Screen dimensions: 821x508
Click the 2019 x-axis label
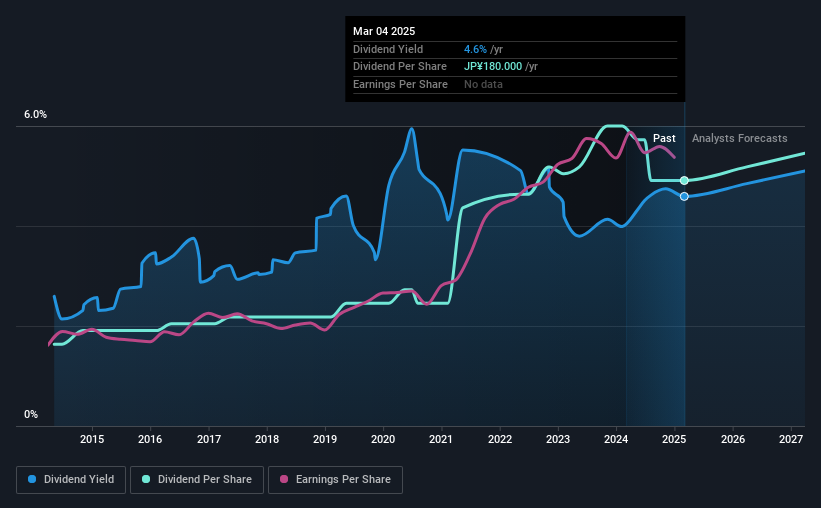pyautogui.click(x=325, y=439)
